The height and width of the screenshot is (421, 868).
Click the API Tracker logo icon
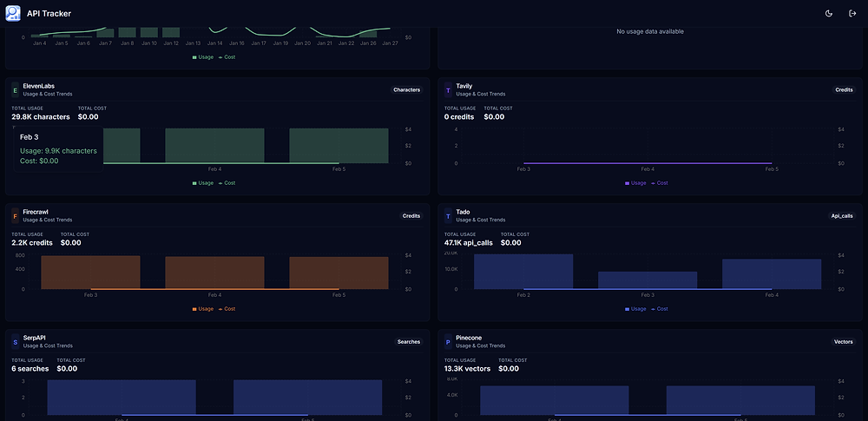13,13
